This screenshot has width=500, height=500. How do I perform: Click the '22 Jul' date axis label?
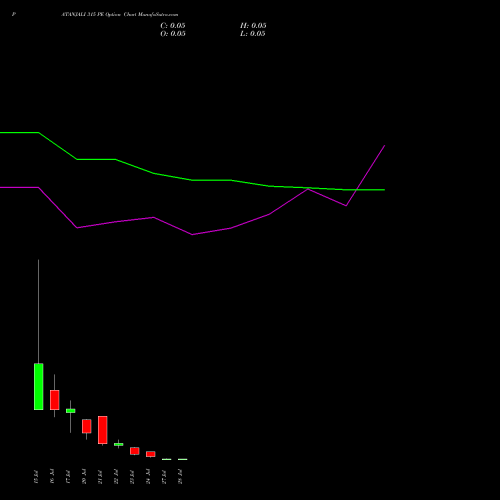tap(116, 477)
